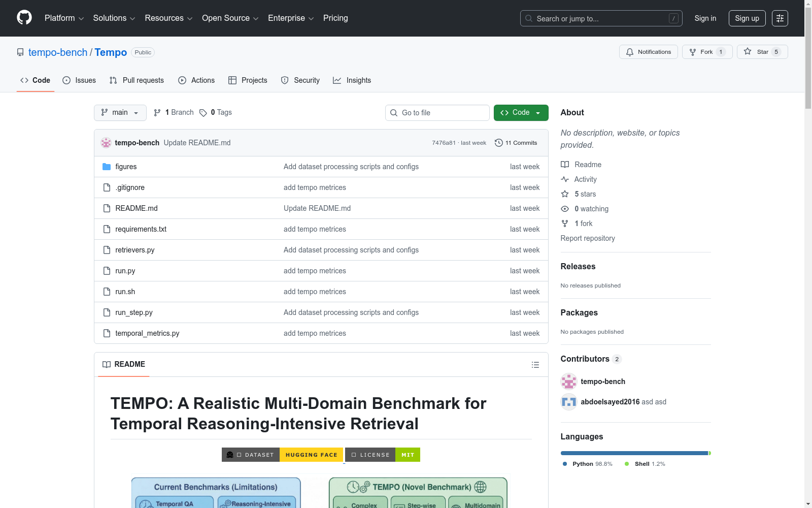Open the retrievers.py file name
This screenshot has width=812, height=508.
coord(135,250)
